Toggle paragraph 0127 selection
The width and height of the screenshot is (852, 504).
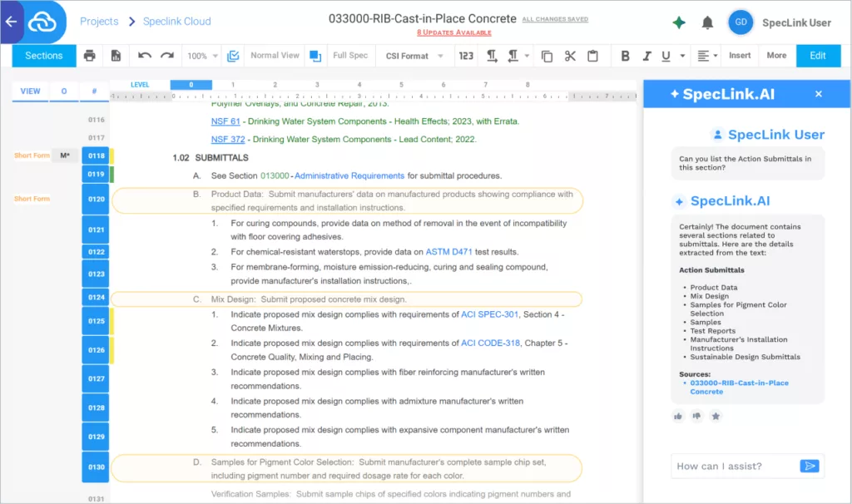[97, 378]
